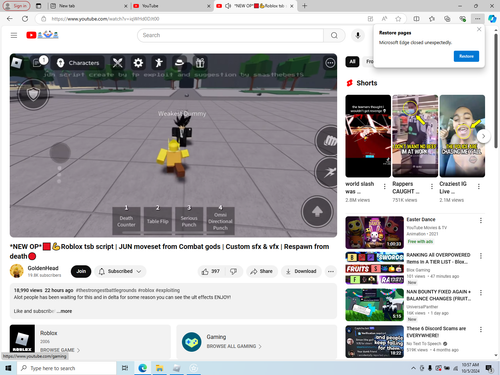Click the gift box icon in game toolbar
The image size is (500, 375).
click(x=200, y=63)
